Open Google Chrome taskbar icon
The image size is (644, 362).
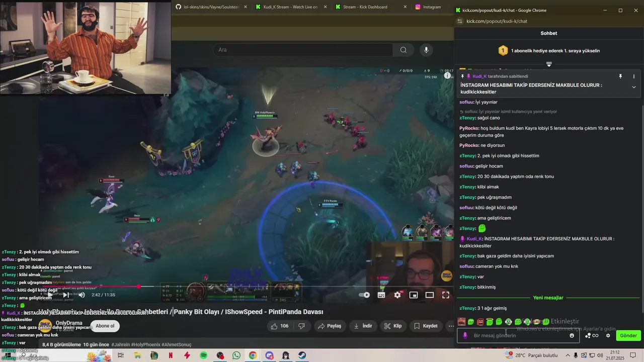(253, 355)
